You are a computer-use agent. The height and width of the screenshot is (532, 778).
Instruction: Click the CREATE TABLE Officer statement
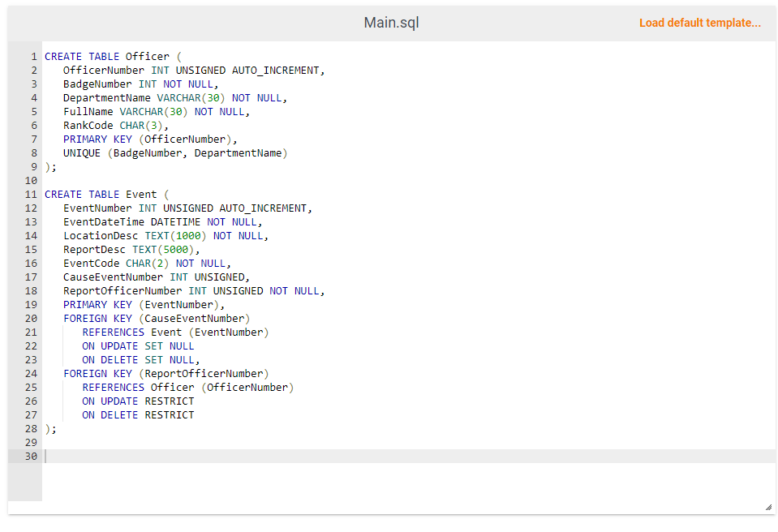pyautogui.click(x=110, y=56)
